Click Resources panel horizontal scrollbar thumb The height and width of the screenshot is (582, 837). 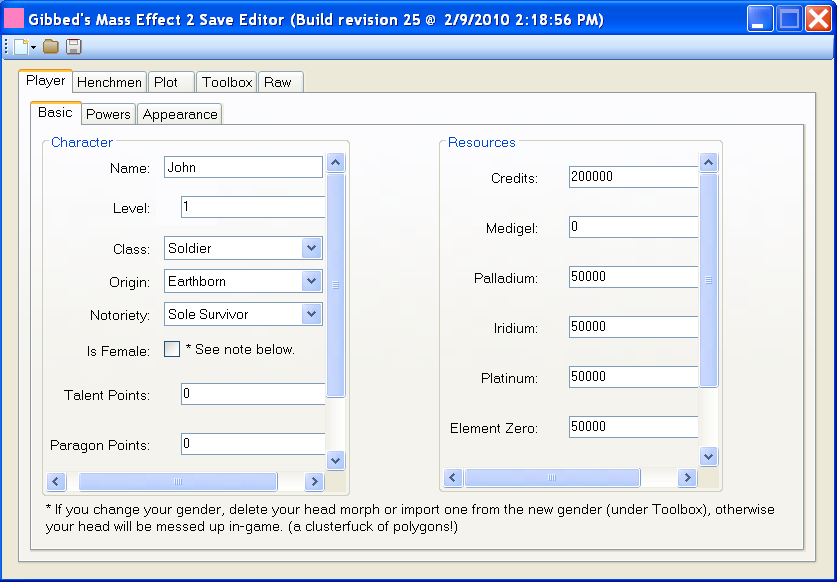552,477
